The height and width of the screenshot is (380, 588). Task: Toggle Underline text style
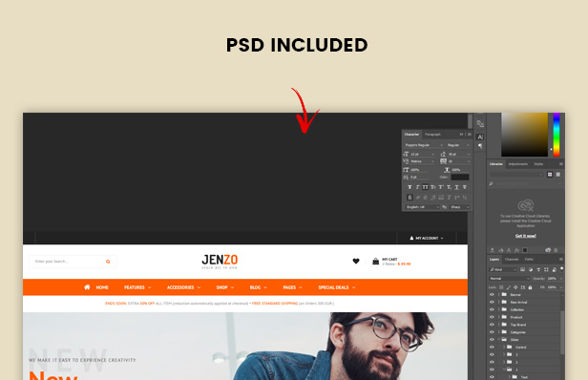tap(456, 187)
